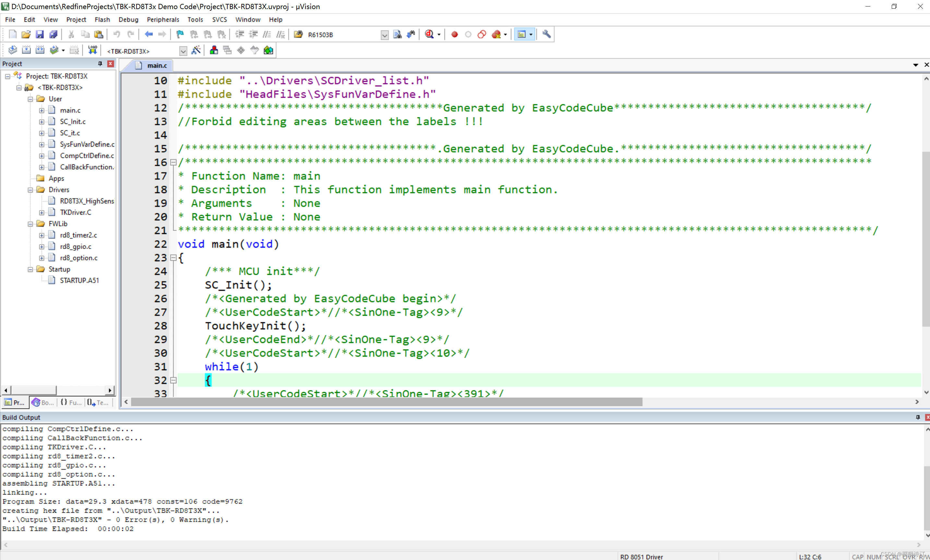Click the Pack Installer icon

pyautogui.click(x=268, y=50)
